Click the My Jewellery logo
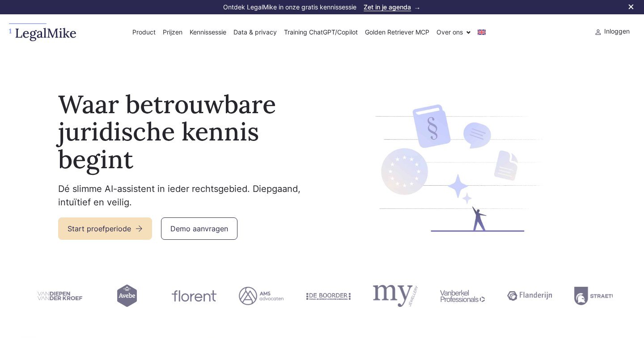 pos(395,296)
